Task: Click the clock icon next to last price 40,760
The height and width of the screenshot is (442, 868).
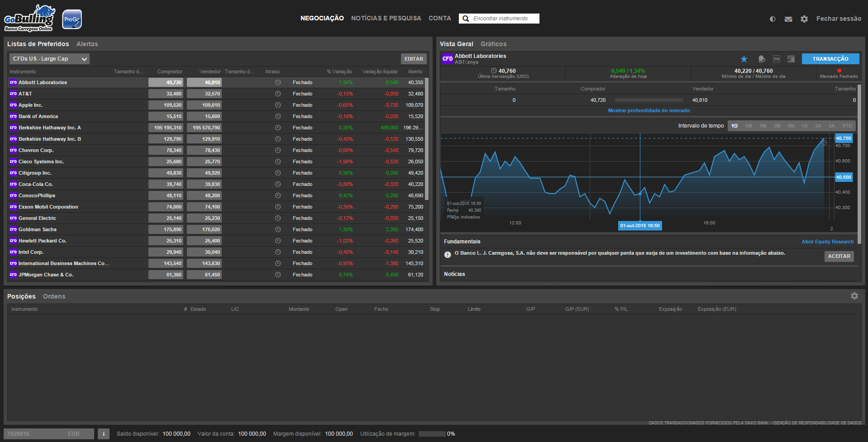Action: pyautogui.click(x=494, y=71)
